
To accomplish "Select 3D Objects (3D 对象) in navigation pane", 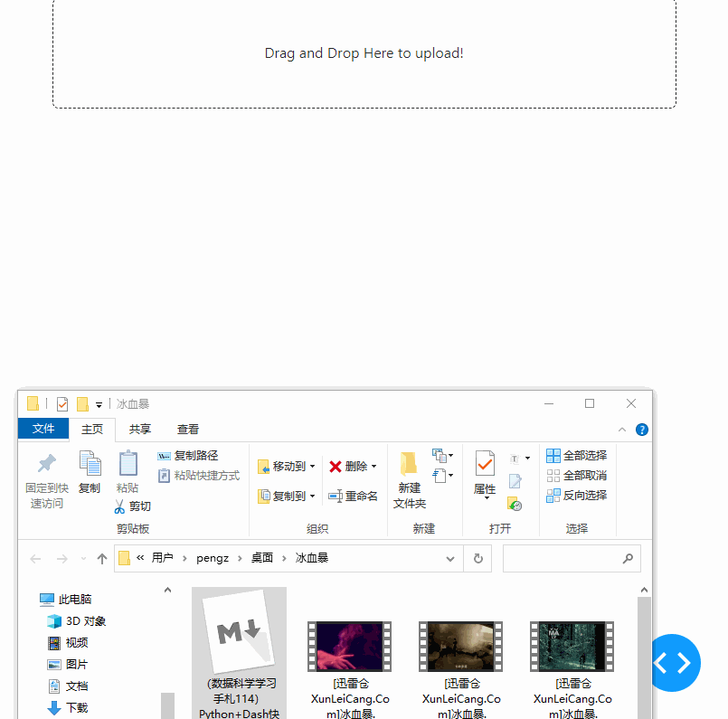I will point(77,621).
